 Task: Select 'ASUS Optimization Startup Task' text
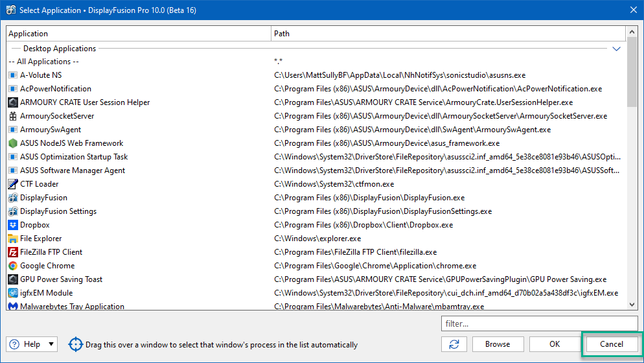coord(74,157)
